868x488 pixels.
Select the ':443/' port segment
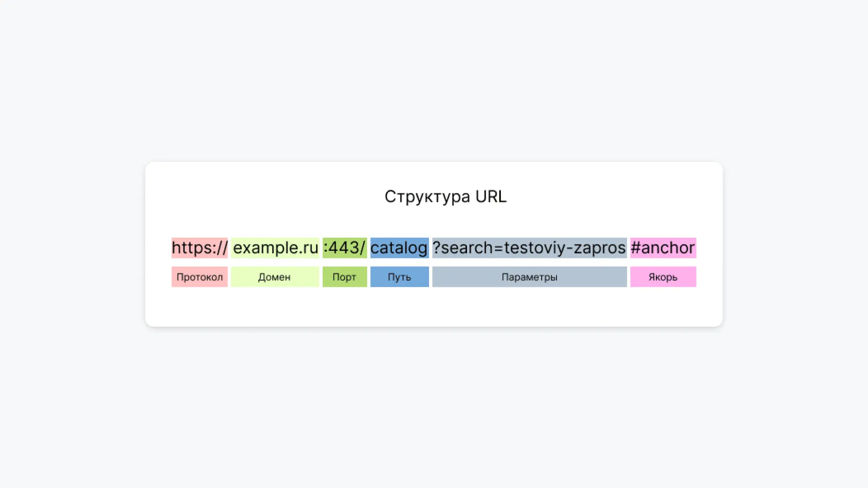coord(344,248)
